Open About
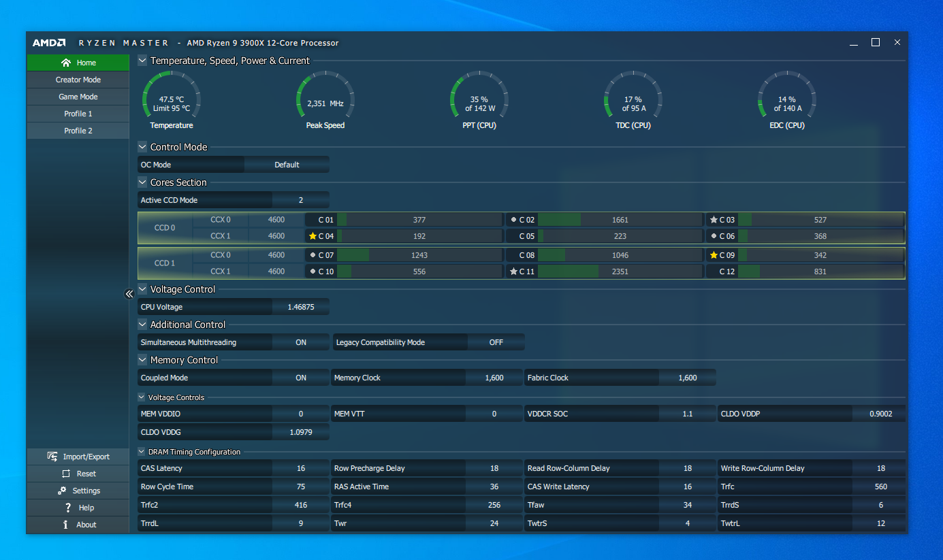The width and height of the screenshot is (943, 560). click(78, 525)
